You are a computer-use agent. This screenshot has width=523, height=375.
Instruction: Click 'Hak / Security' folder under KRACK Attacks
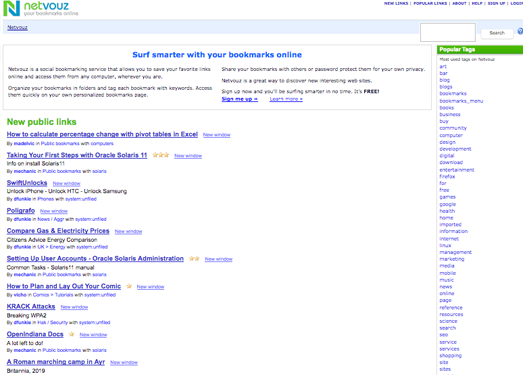pyautogui.click(x=52, y=323)
